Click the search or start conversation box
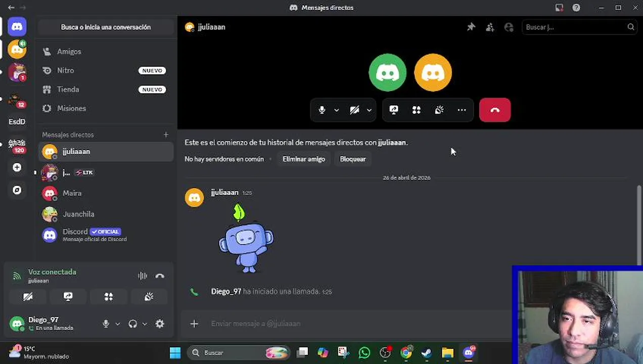Viewport: 643px width, 364px height. coord(106,27)
